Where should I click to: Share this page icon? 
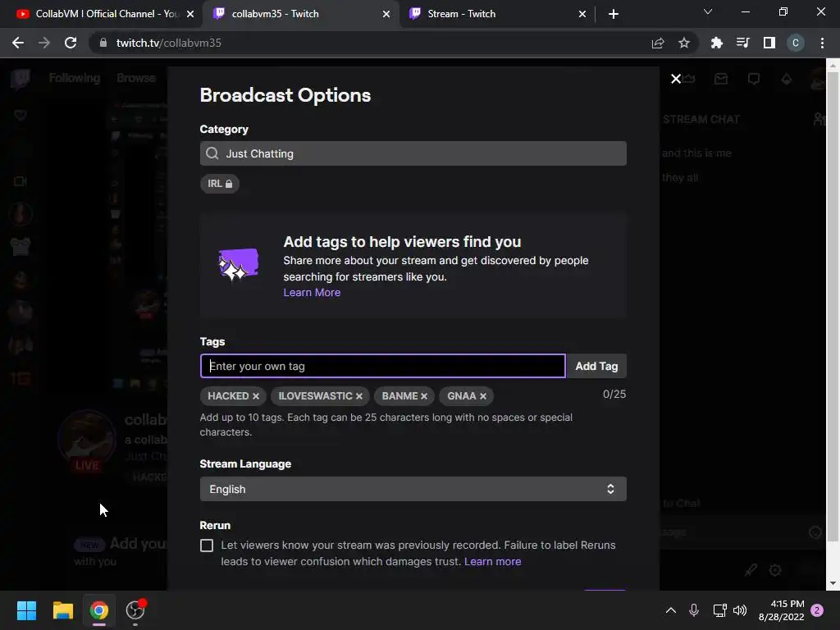(x=657, y=43)
